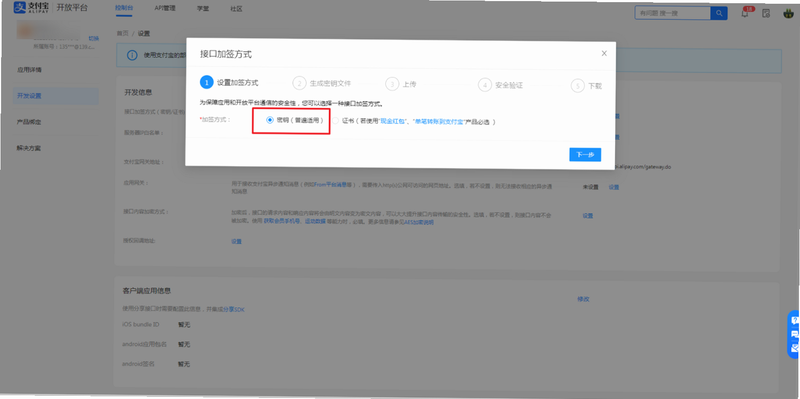Click the 服务器IP白名单 label

tap(143, 133)
